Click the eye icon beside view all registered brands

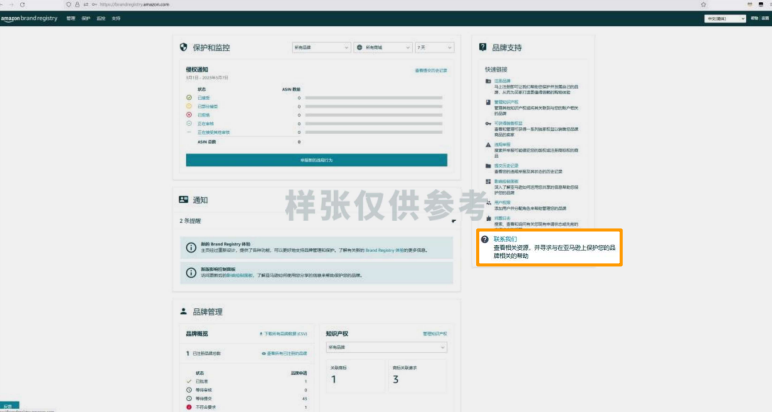coord(264,353)
